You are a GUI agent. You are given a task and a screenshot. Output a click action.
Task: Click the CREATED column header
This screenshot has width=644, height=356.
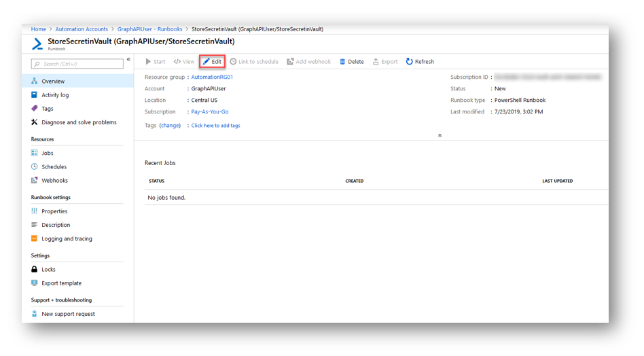point(355,181)
